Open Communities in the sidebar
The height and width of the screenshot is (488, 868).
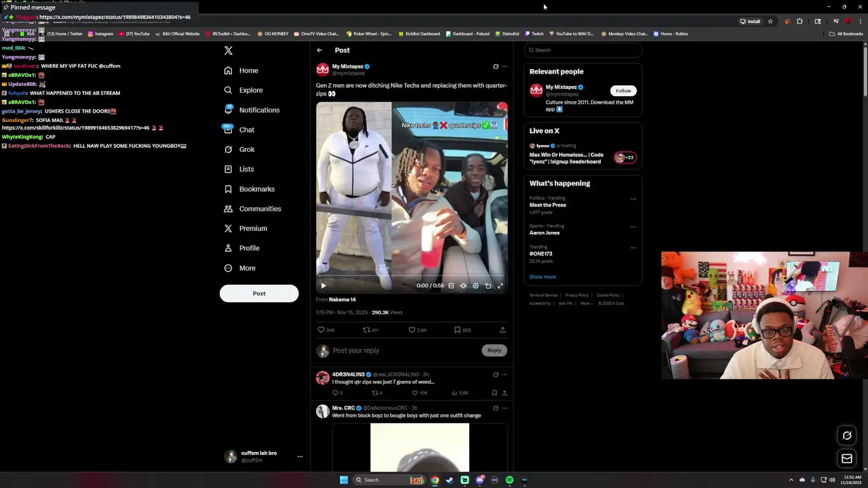pos(252,209)
